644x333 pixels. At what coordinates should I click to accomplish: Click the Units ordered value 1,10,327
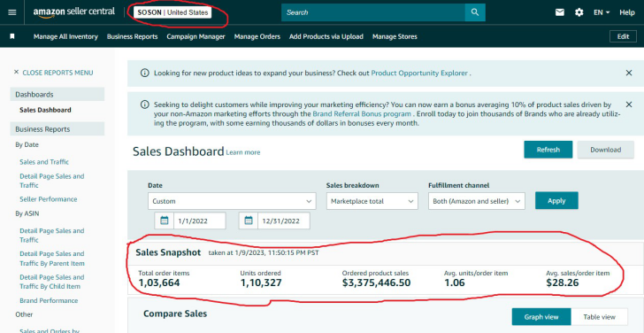coord(261,283)
